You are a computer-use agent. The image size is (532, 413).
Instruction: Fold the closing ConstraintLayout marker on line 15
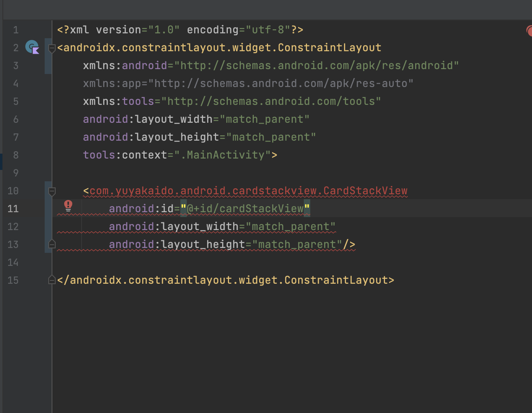tap(52, 280)
